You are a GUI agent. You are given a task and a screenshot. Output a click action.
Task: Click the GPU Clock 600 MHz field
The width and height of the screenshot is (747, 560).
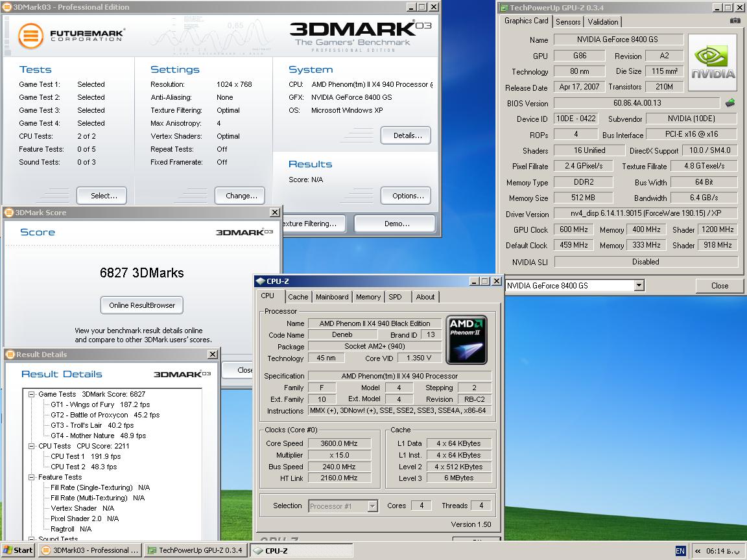(574, 229)
